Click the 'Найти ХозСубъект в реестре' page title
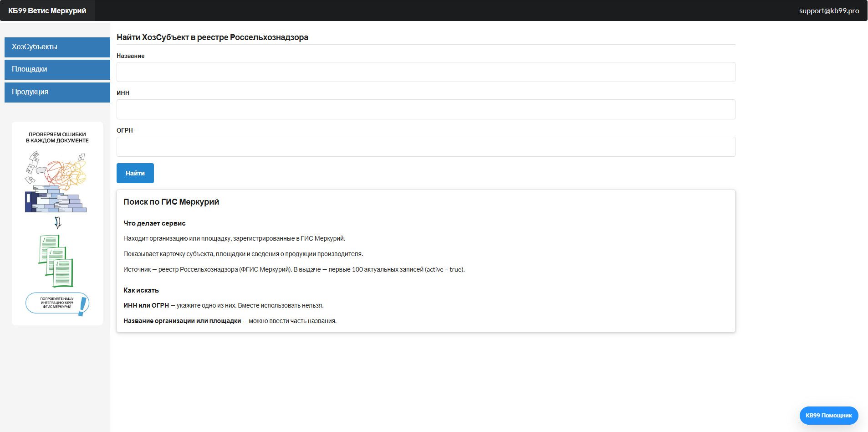Image resolution: width=868 pixels, height=432 pixels. point(212,37)
